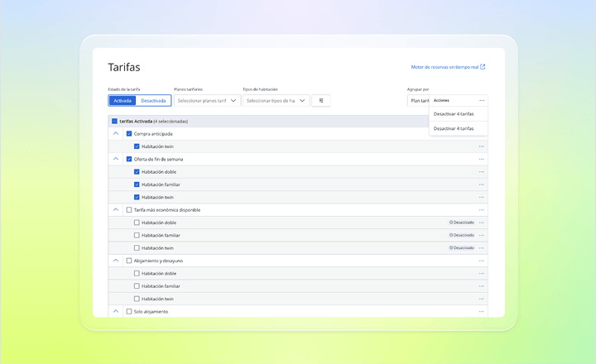Open the Seleccionar planes tarifarios dropdown
This screenshot has width=596, height=364.
[207, 101]
